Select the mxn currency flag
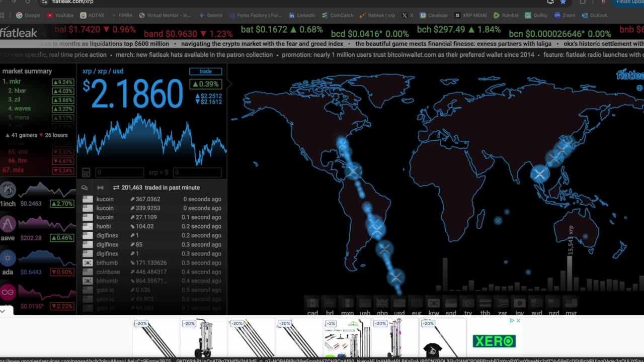Viewport: 644px width, 362px height. point(347,303)
